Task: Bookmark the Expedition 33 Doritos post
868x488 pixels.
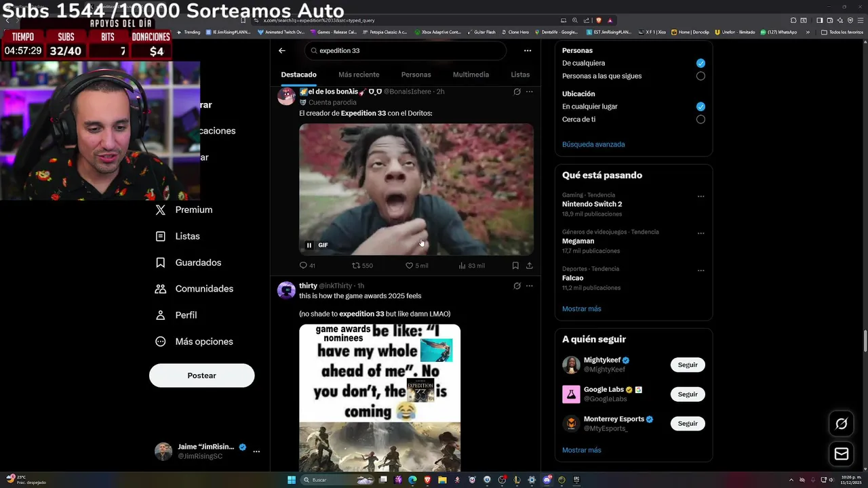Action: click(515, 266)
